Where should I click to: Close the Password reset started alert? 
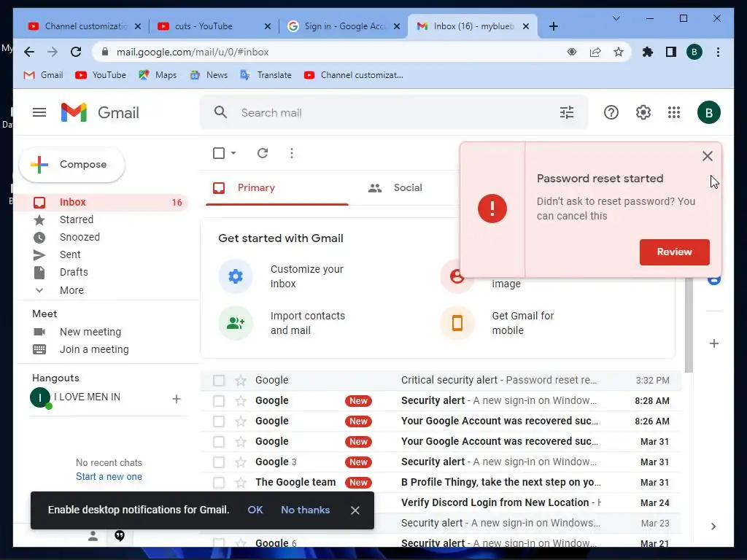tap(707, 156)
